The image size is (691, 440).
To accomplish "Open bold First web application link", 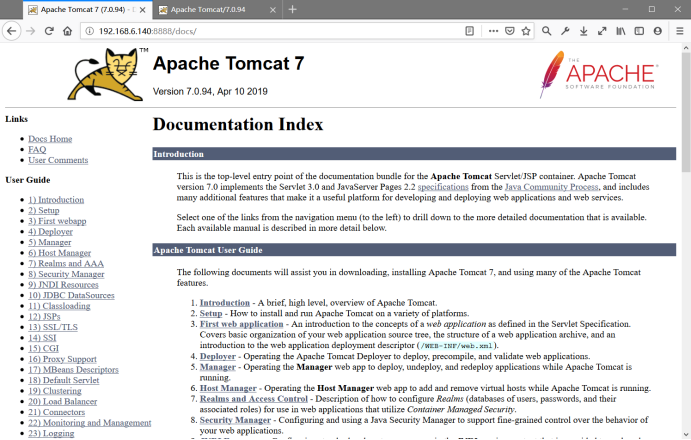I will point(241,324).
